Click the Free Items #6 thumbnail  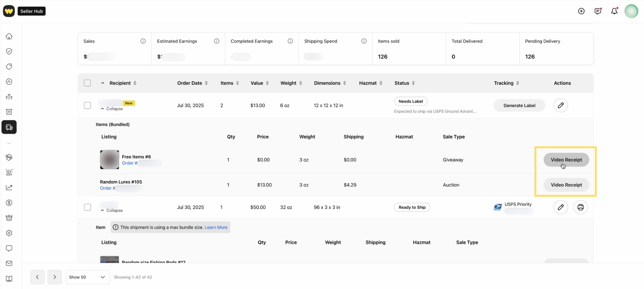110,160
